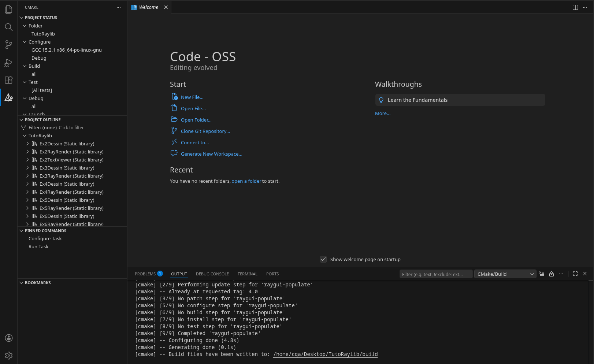Uncheck Show welcome page on startup
This screenshot has width=594, height=364.
(323, 259)
